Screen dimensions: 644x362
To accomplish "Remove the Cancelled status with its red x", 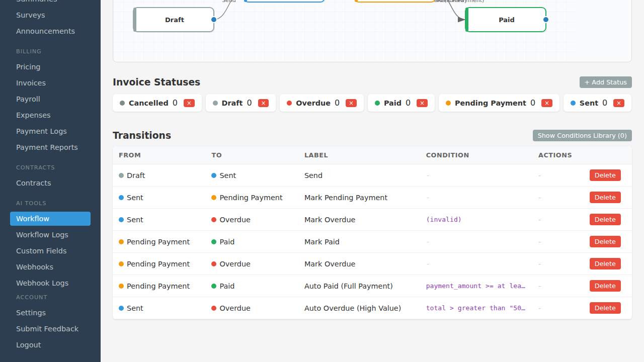I will [x=189, y=103].
